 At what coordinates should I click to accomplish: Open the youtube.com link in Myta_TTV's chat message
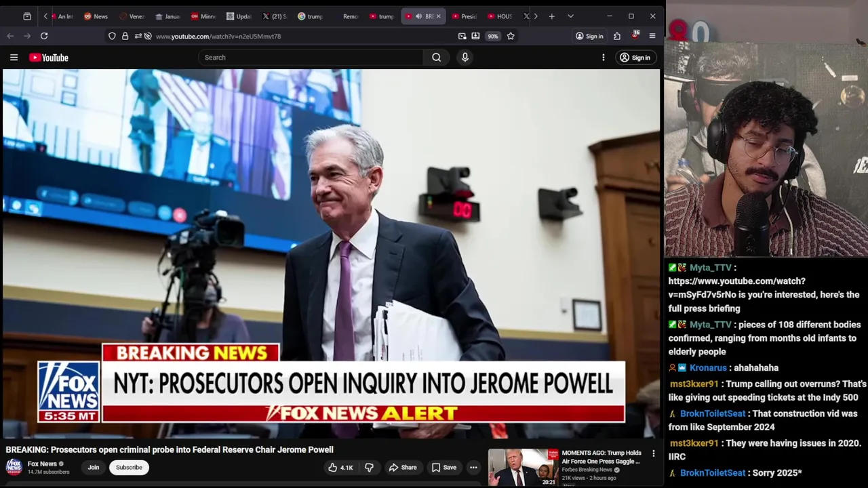[x=738, y=288]
